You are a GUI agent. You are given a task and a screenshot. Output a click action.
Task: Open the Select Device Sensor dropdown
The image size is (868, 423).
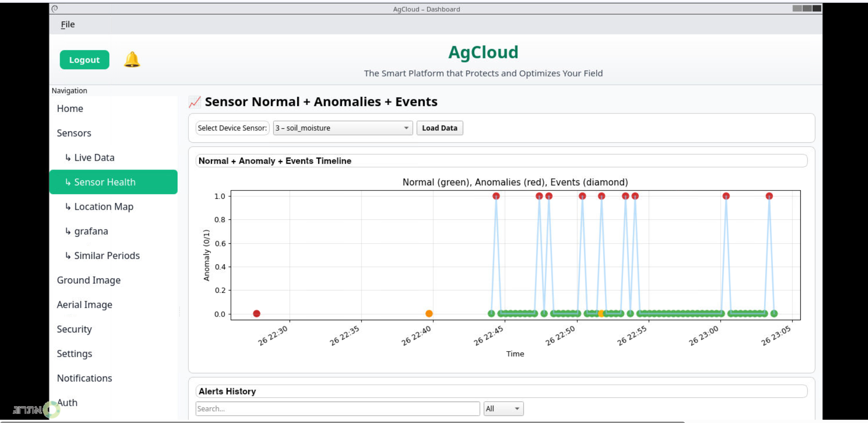pyautogui.click(x=342, y=128)
